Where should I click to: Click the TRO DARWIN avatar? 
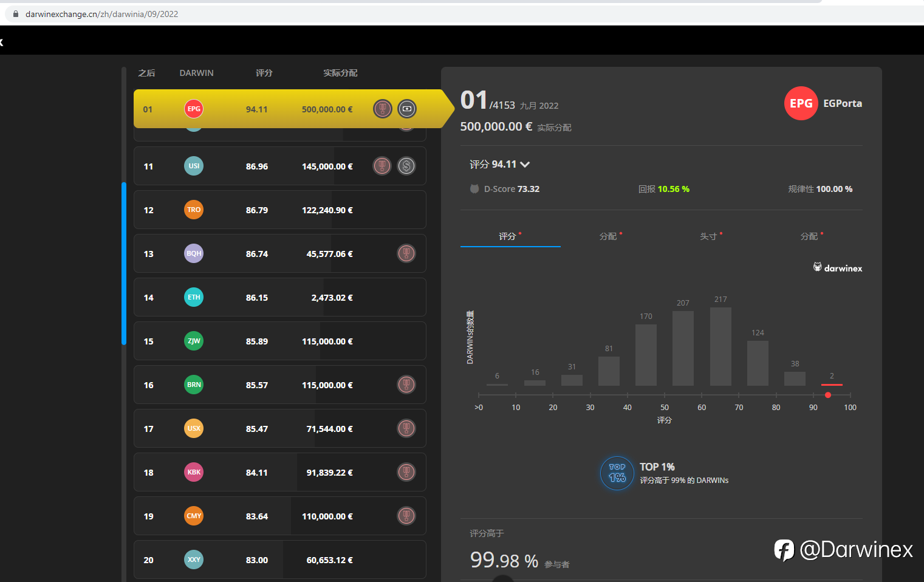(194, 210)
